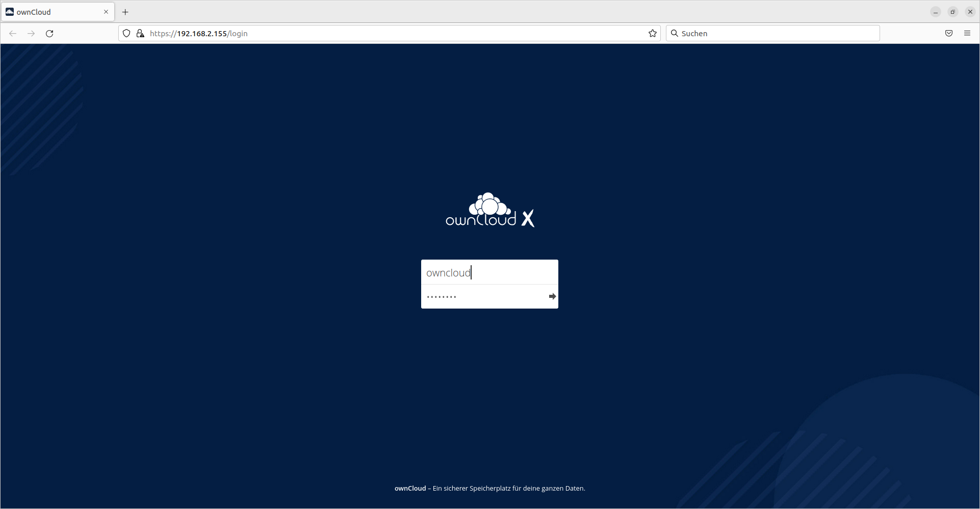980x509 pixels.
Task: Close the browser window
Action: click(x=970, y=12)
